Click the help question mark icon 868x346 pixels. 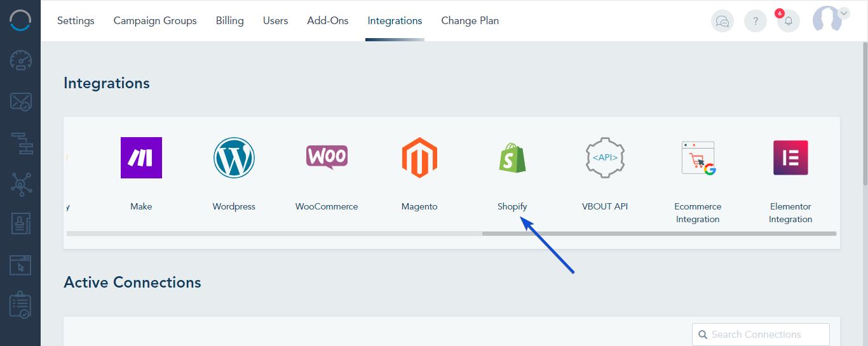(756, 21)
